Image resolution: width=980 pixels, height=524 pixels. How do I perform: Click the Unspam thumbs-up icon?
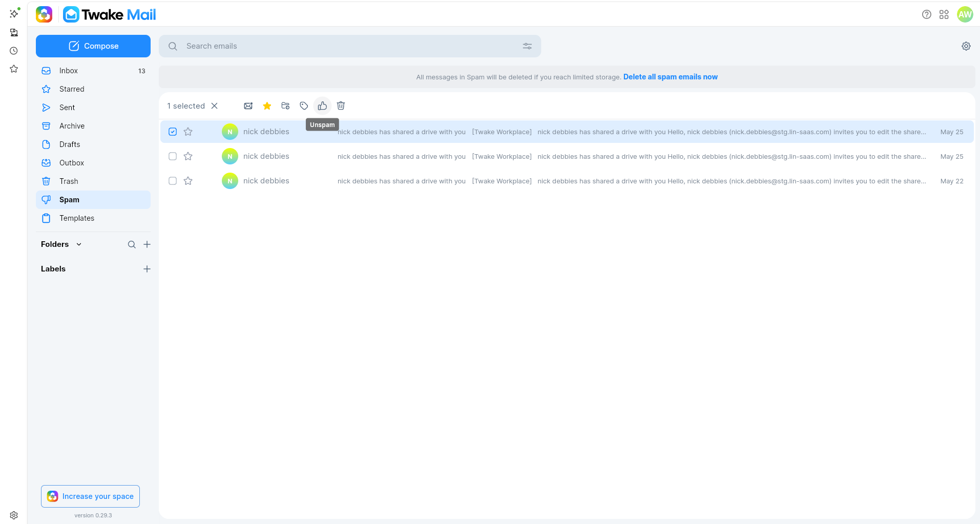point(322,106)
